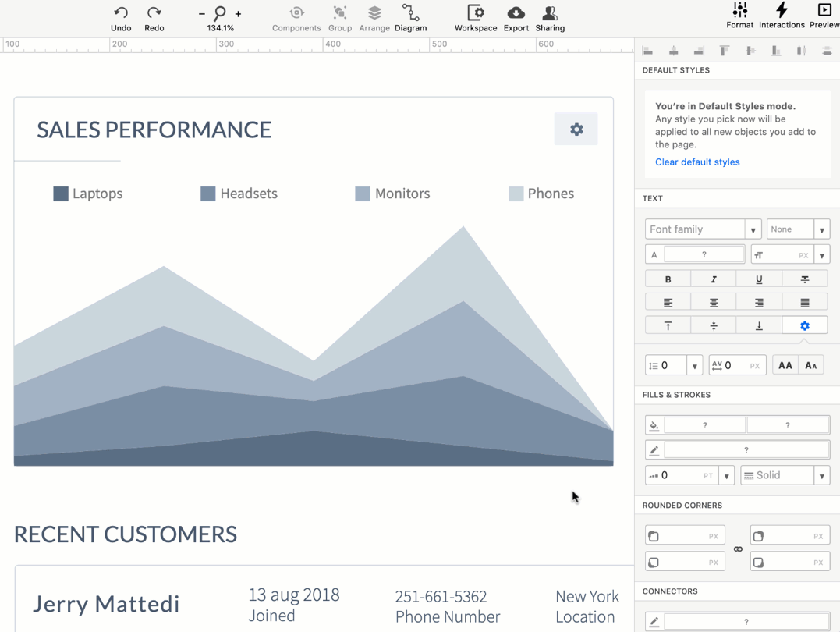Viewport: 840px width, 632px height.
Task: Click the Redo arrow icon
Action: pos(154,13)
